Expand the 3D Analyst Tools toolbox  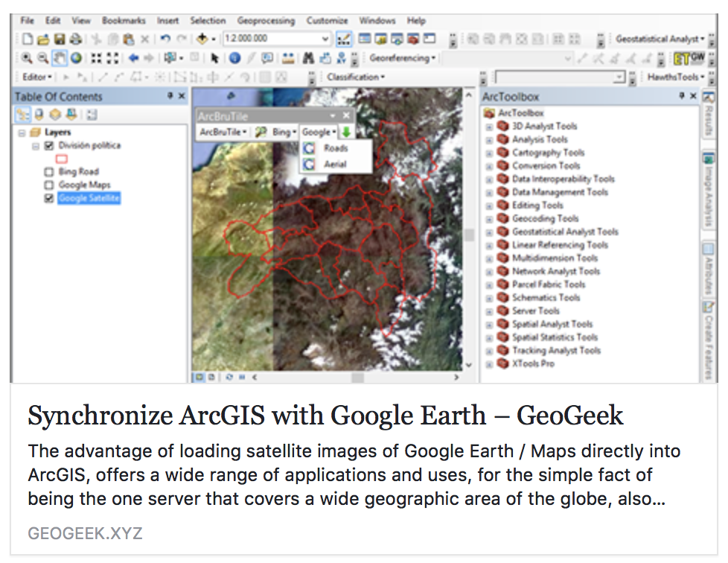490,127
